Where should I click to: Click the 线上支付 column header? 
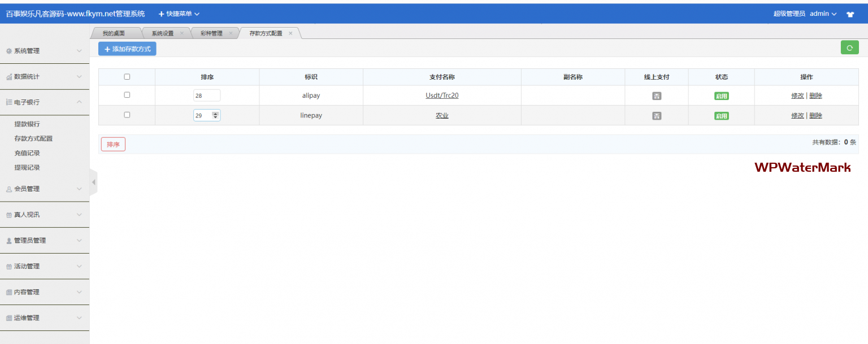tap(657, 77)
